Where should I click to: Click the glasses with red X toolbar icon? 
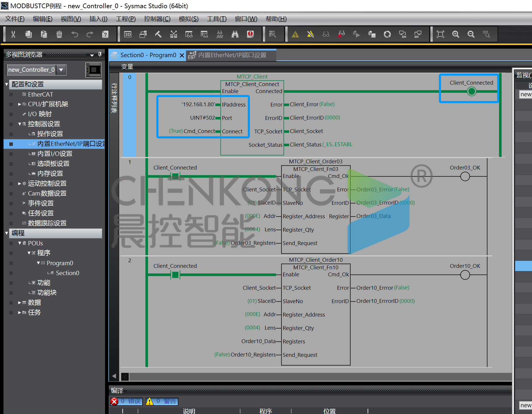pyautogui.click(x=341, y=34)
